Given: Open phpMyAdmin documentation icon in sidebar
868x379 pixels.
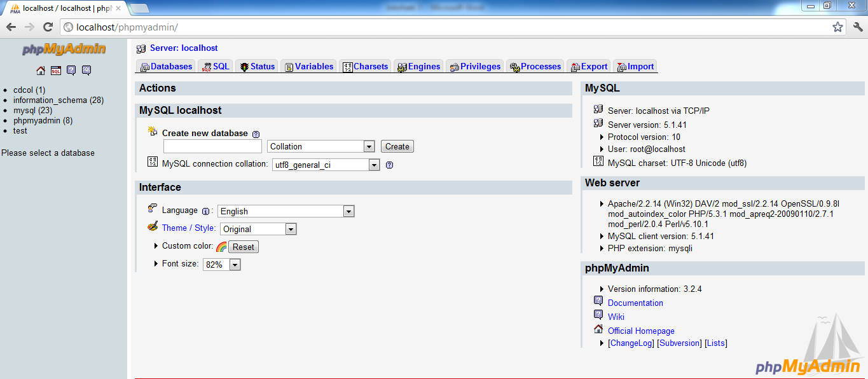Looking at the screenshot, I should coord(71,71).
